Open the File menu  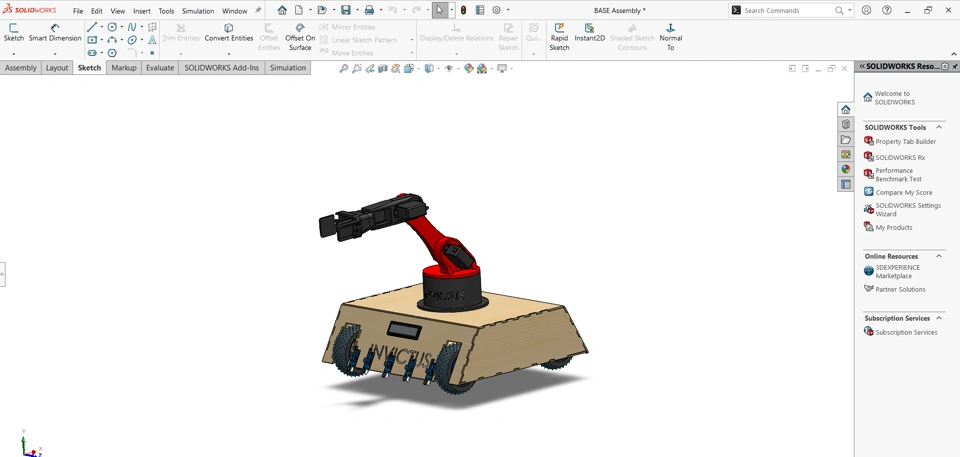[x=78, y=11]
